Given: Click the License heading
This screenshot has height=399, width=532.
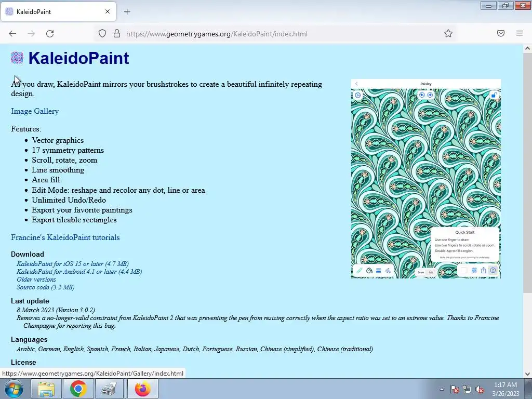Looking at the screenshot, I should (x=23, y=362).
